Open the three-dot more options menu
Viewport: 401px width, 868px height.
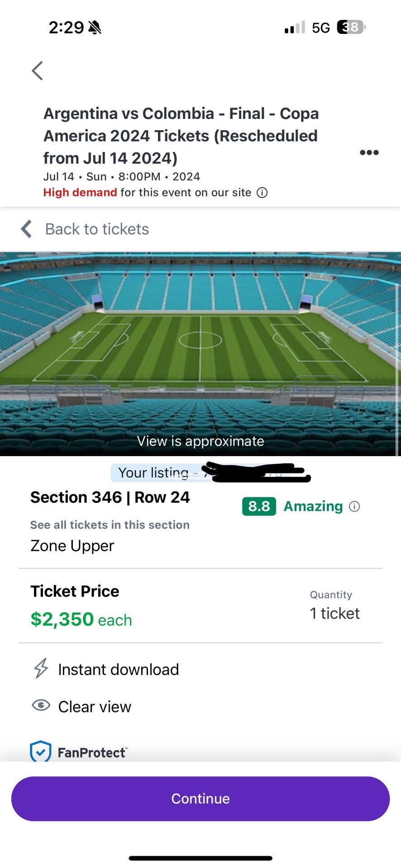(369, 153)
